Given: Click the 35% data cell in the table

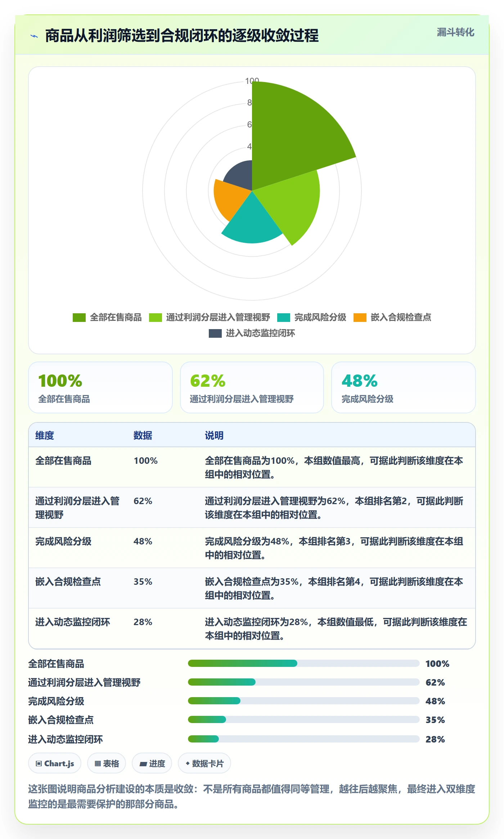Looking at the screenshot, I should coord(143,582).
